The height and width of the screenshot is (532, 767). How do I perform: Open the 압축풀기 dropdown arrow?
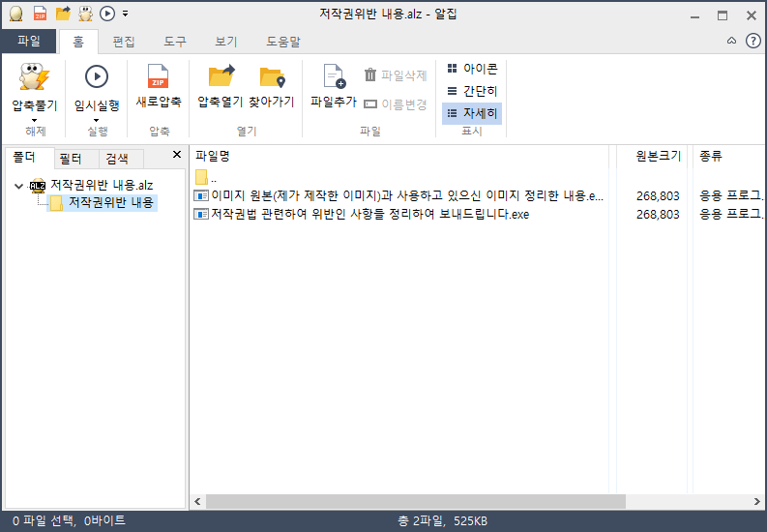pyautogui.click(x=34, y=120)
